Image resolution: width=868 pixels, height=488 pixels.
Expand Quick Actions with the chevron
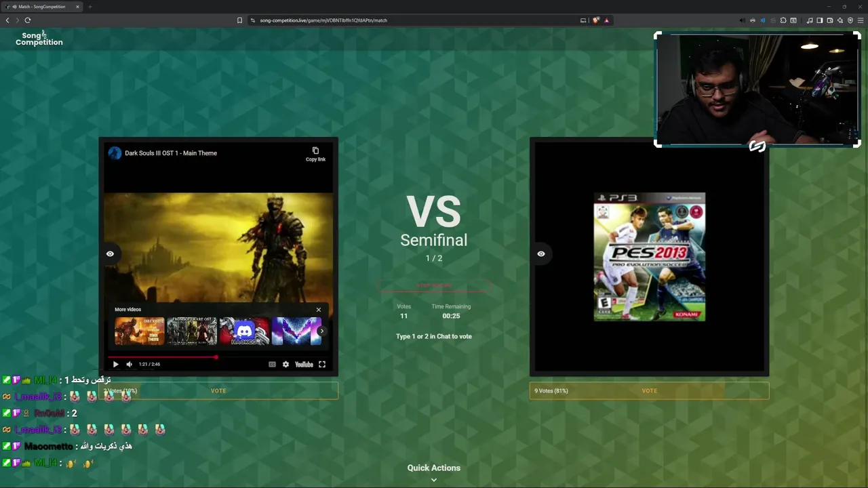[x=434, y=480]
